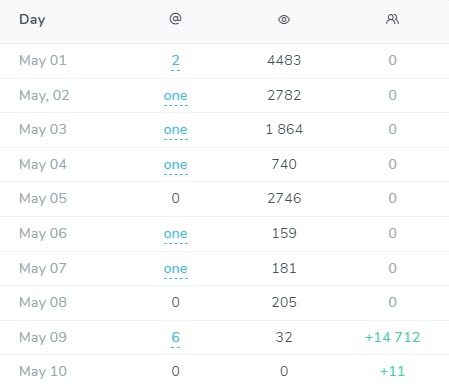Screen dimensions: 449x388
Task: Select the May 08 row date
Action: coord(43,303)
